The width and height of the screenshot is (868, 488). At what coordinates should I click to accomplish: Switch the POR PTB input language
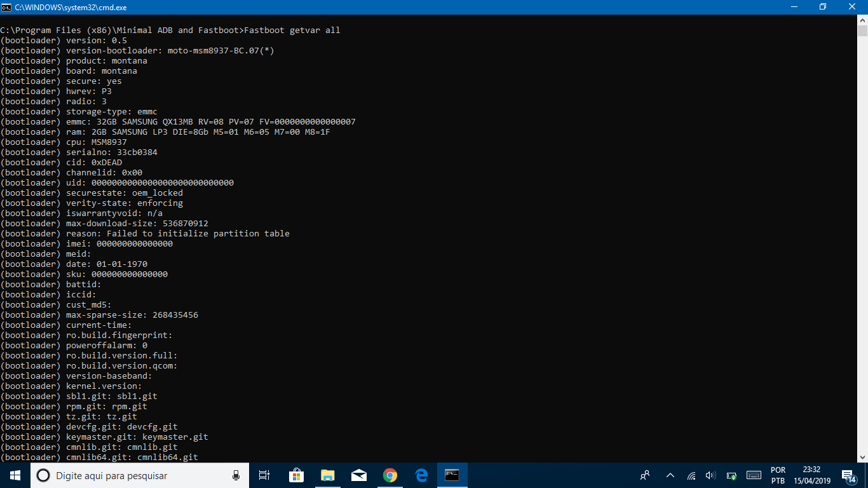coord(778,475)
